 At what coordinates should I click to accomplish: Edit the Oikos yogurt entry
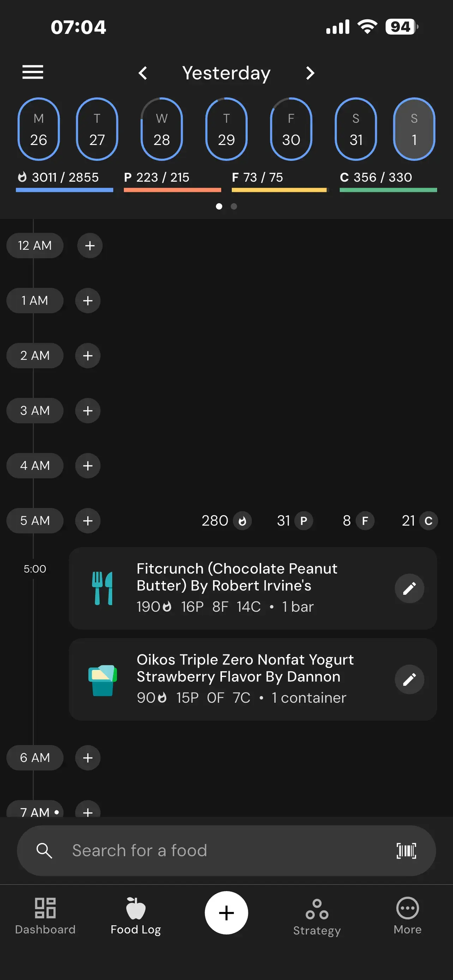(x=409, y=679)
